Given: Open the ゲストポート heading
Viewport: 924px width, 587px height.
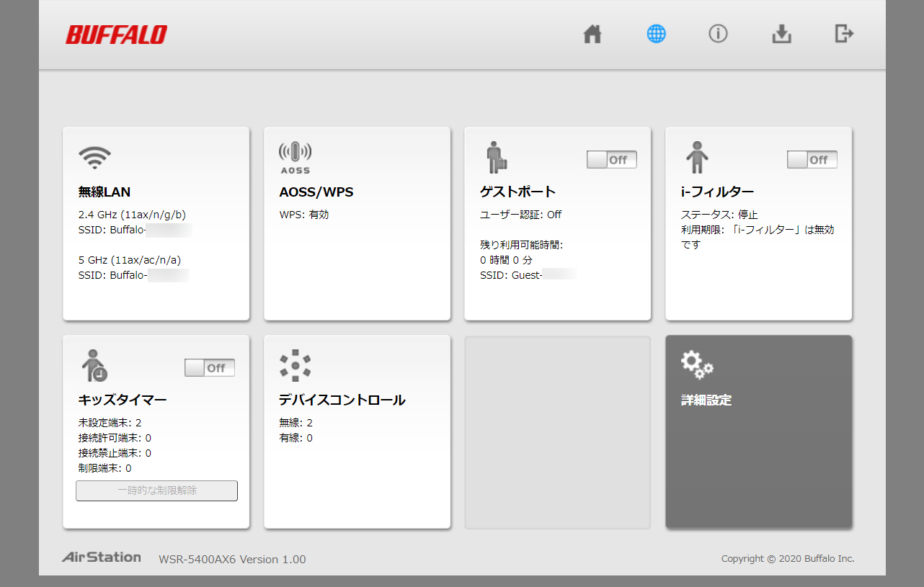Looking at the screenshot, I should click(x=518, y=192).
